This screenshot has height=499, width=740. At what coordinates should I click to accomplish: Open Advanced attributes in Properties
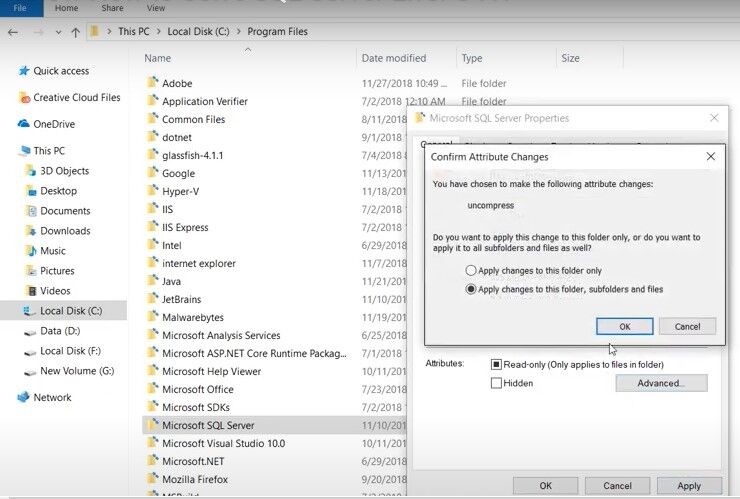[x=661, y=383]
